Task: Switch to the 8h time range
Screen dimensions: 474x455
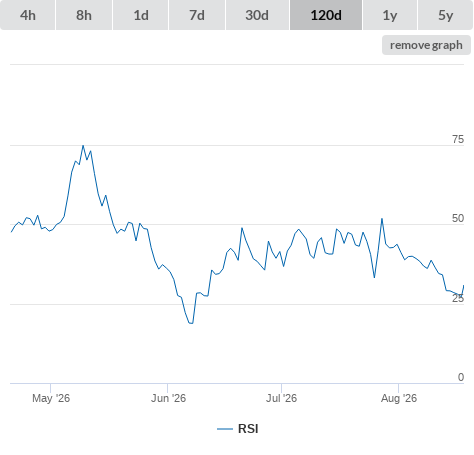Action: pyautogui.click(x=84, y=15)
